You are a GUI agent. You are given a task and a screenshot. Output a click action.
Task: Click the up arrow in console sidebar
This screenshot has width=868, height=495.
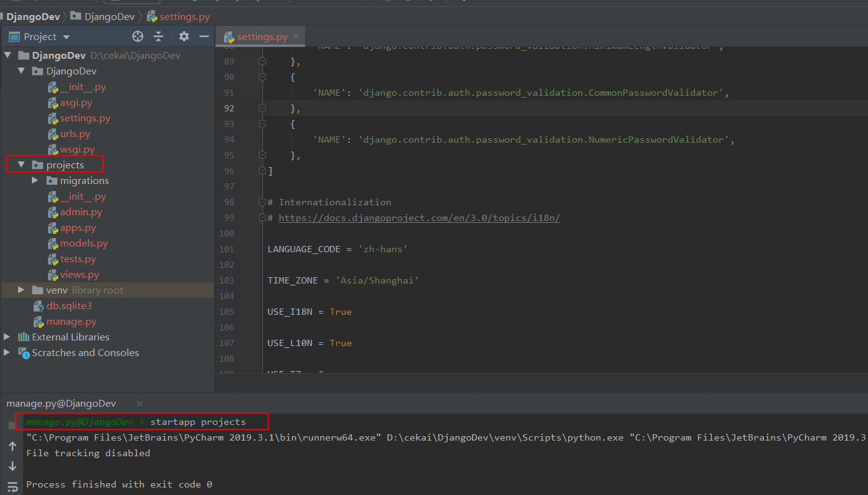point(12,446)
